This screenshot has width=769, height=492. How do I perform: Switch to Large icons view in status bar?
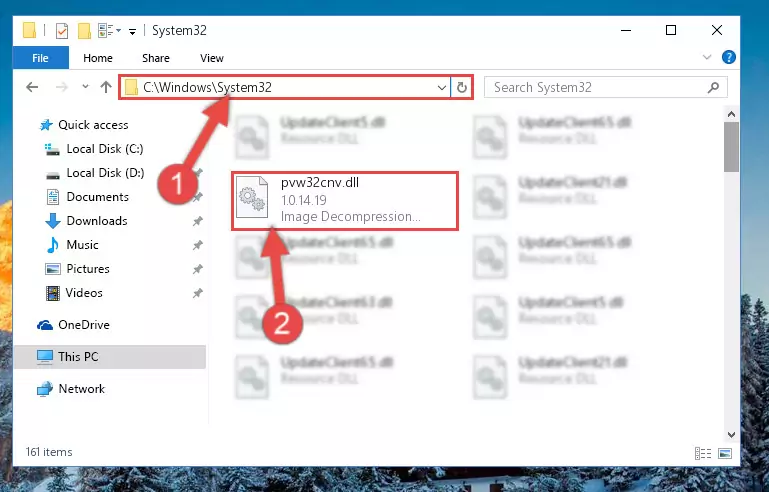725,453
